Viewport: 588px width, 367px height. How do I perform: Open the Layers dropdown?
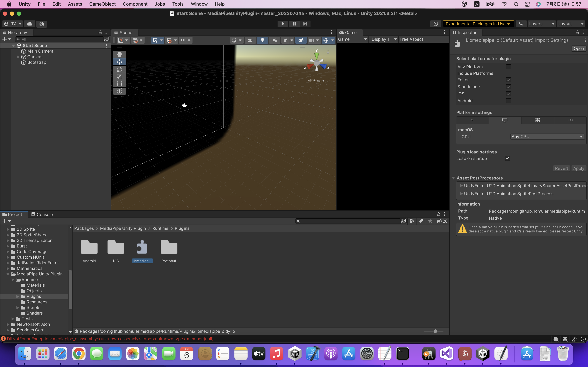tap(541, 24)
